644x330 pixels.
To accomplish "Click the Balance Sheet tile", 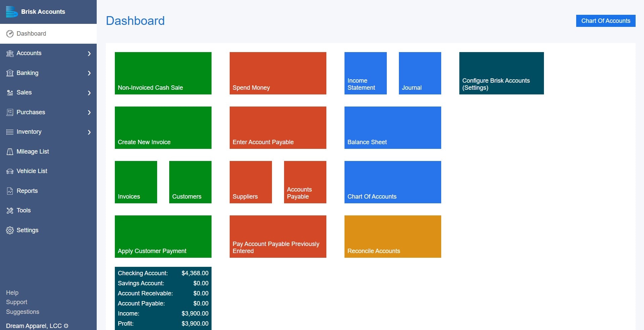I will tap(393, 128).
